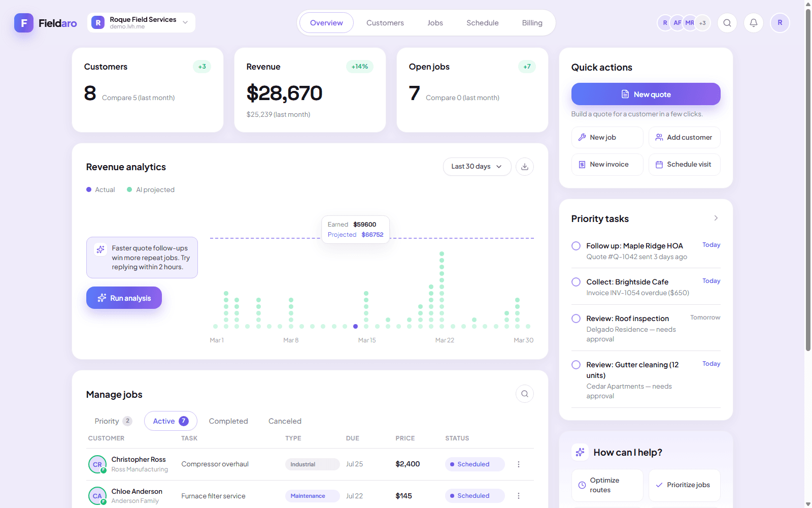Click Schedule visit quick action

click(685, 165)
